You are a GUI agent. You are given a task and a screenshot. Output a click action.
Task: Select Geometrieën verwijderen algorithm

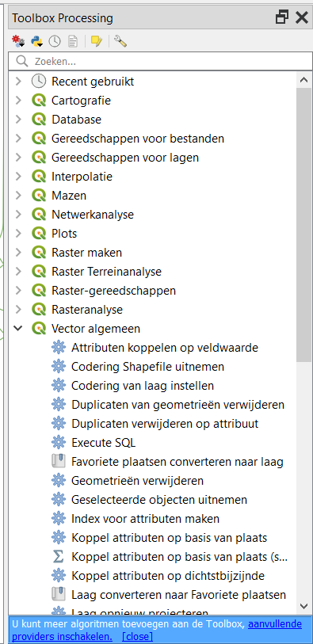pos(138,481)
